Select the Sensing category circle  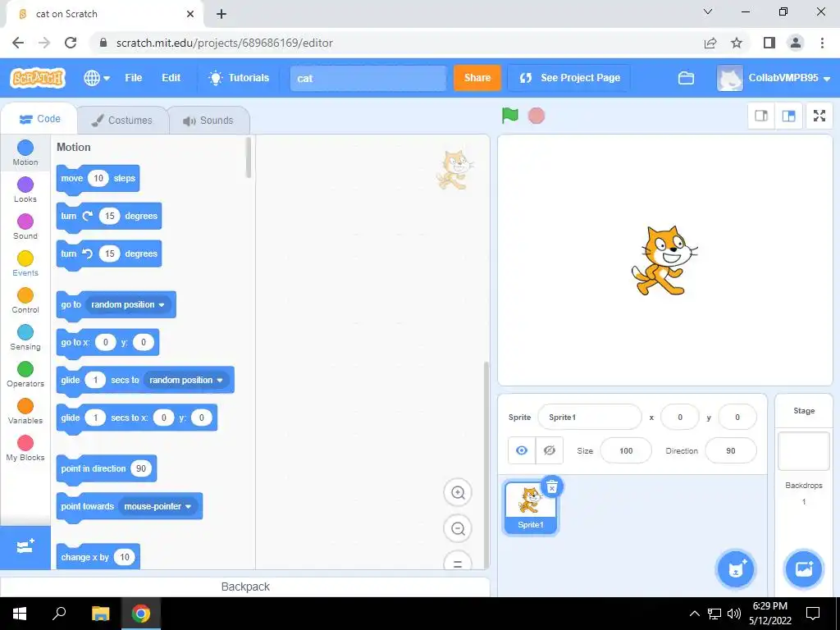pyautogui.click(x=25, y=332)
